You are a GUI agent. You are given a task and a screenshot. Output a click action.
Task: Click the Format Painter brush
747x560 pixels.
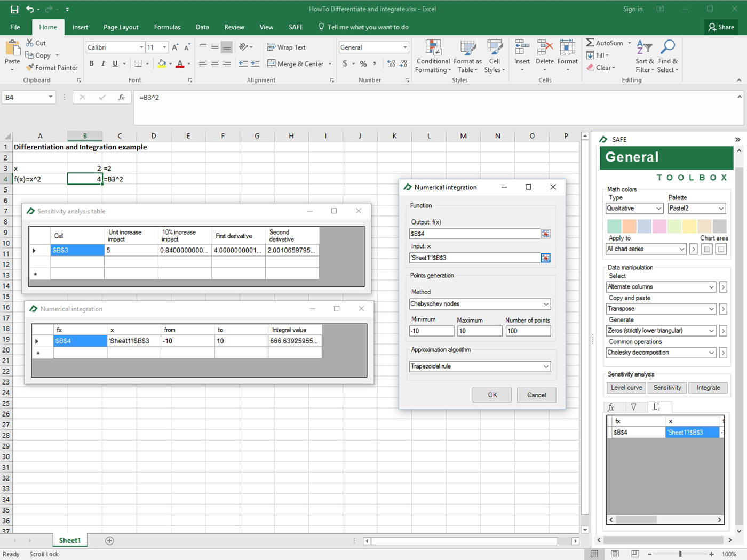[30, 68]
